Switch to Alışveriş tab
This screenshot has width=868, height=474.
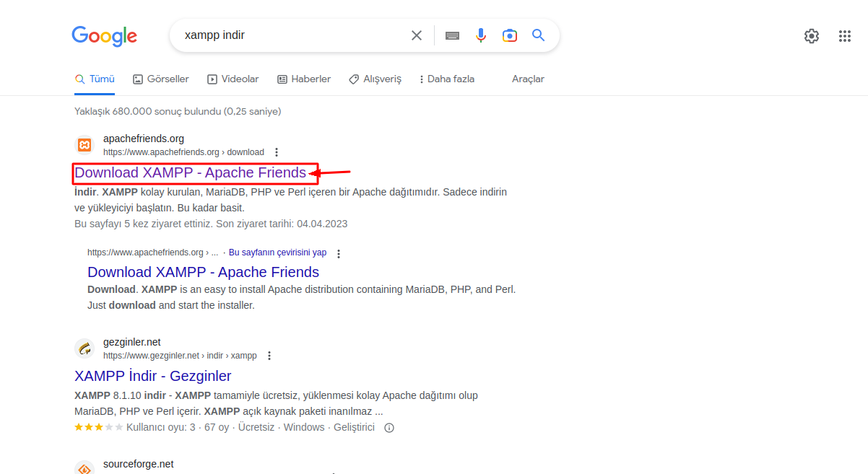pos(375,79)
